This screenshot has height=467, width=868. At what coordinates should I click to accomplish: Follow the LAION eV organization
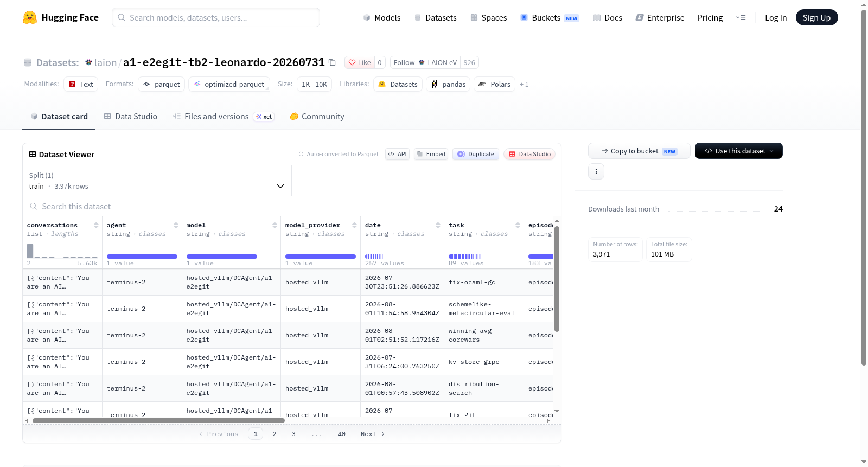pyautogui.click(x=425, y=63)
